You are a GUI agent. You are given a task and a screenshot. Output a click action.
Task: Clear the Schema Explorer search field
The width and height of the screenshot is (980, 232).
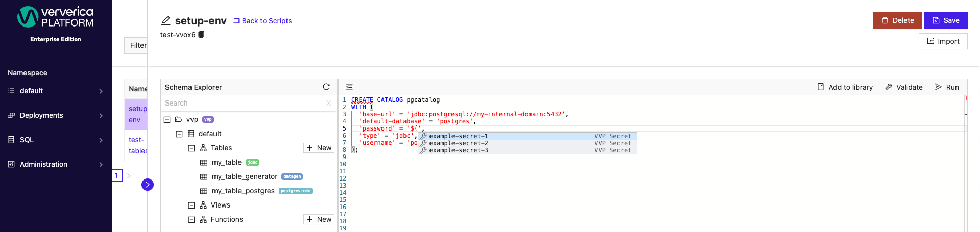click(329, 103)
